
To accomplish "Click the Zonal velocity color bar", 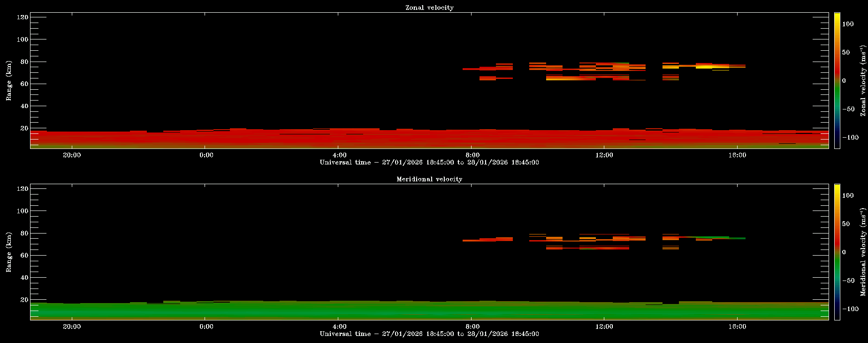I will click(x=837, y=80).
